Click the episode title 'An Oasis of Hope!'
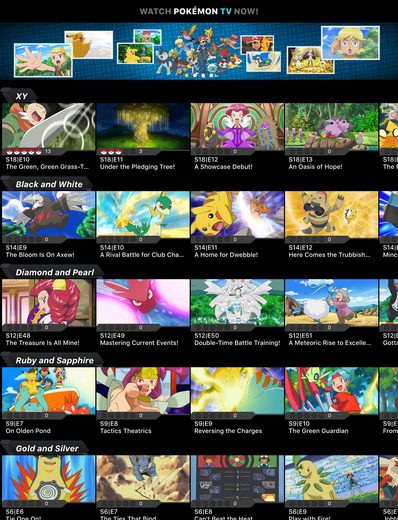This screenshot has width=398, height=520. (x=315, y=167)
